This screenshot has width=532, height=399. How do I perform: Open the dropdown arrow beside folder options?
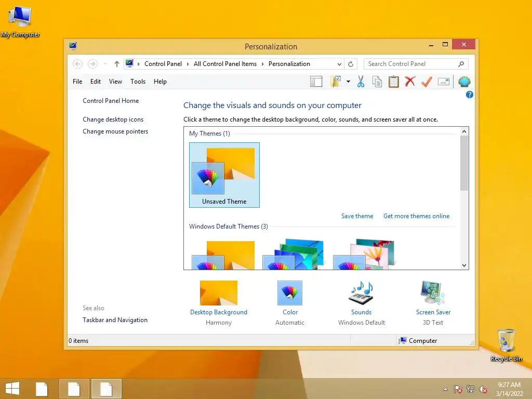click(348, 82)
